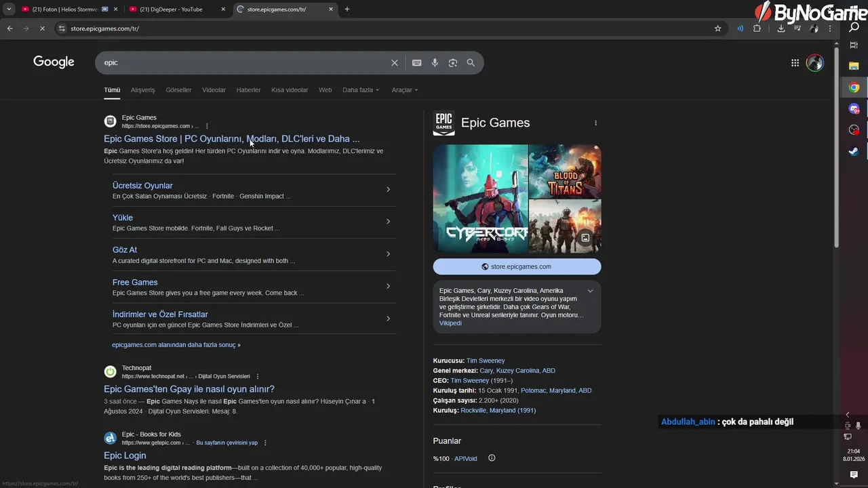Show hidden system tray icons
Viewport: 868px width, 488px height.
(x=847, y=415)
